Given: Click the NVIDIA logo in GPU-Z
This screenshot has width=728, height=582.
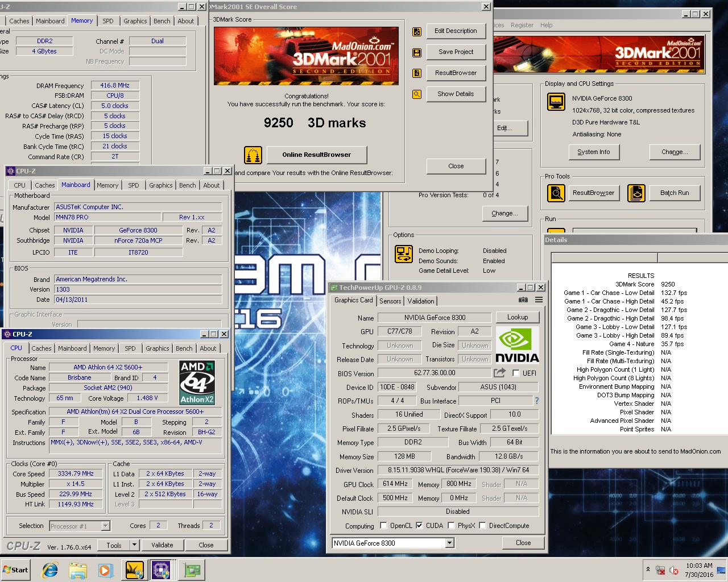Looking at the screenshot, I should [x=517, y=345].
